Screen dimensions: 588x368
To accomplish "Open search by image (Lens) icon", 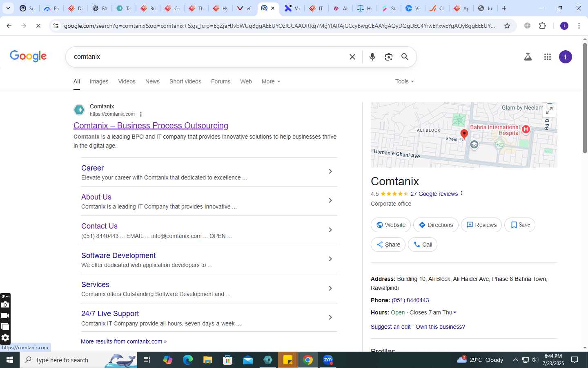I will pos(388,57).
